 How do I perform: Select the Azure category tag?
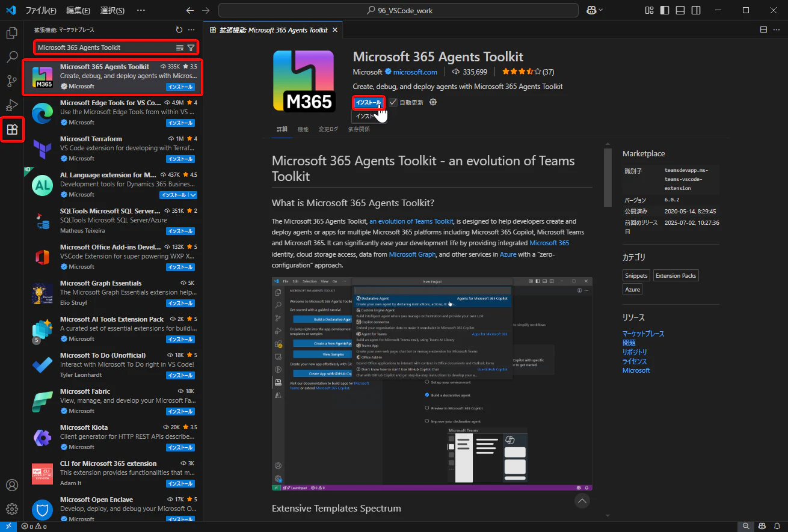(632, 290)
